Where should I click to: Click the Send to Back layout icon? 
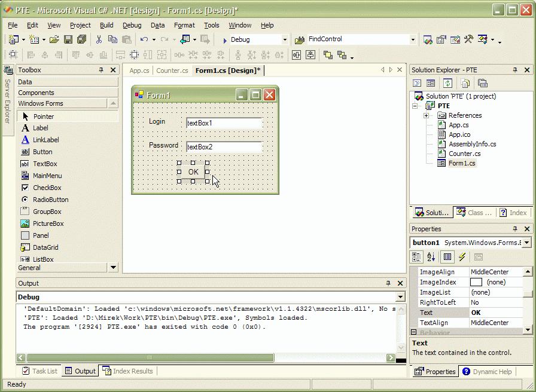pos(342,54)
